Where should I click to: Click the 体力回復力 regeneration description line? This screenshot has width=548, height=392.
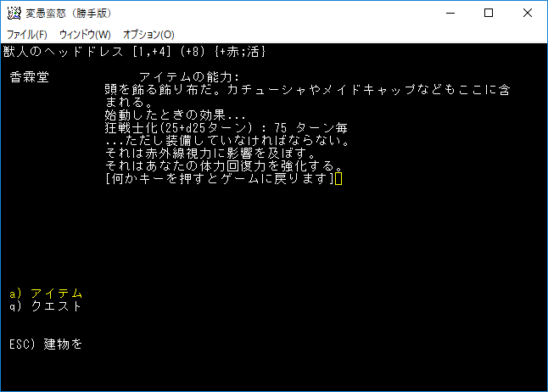tap(222, 166)
